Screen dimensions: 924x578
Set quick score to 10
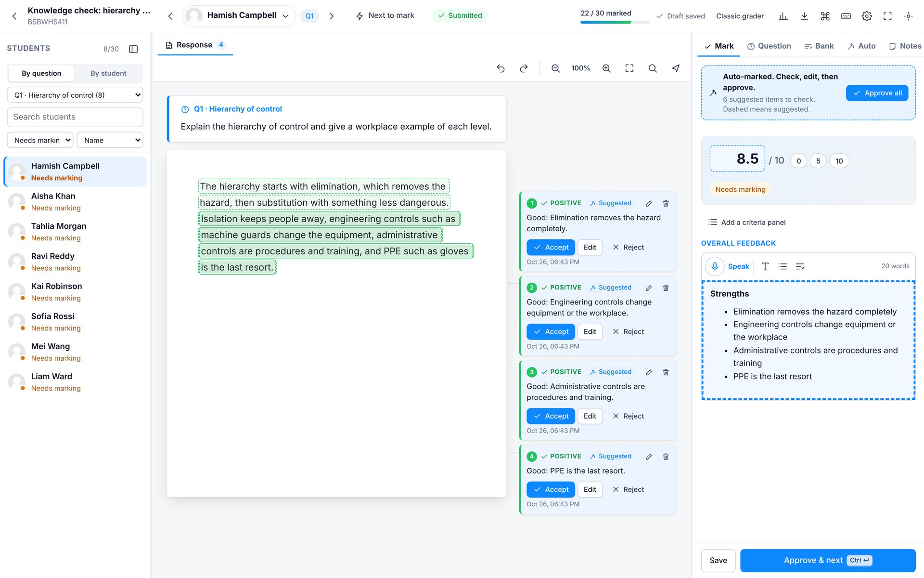point(839,161)
